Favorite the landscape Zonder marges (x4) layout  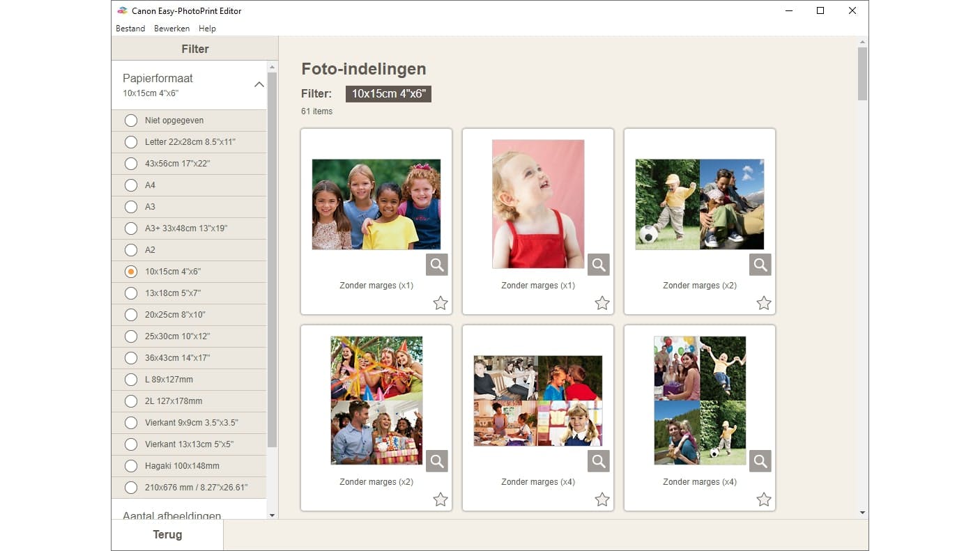(602, 499)
